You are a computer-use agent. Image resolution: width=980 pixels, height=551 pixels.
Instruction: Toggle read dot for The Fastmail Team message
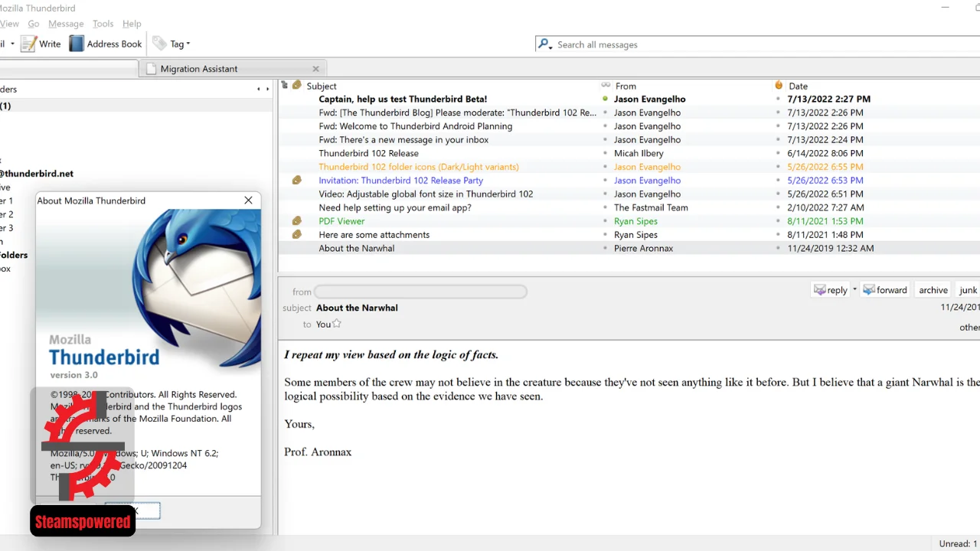tap(605, 207)
